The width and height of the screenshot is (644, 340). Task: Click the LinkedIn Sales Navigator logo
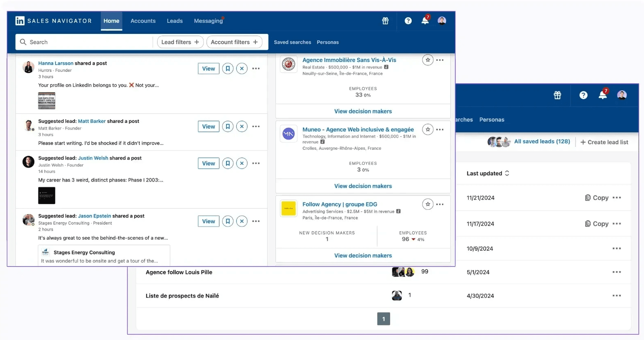tap(53, 21)
